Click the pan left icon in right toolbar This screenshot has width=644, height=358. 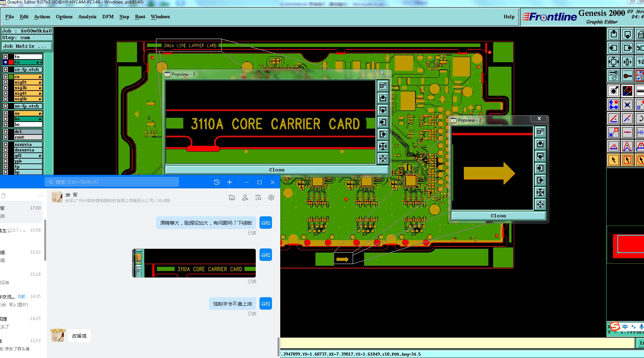click(614, 48)
